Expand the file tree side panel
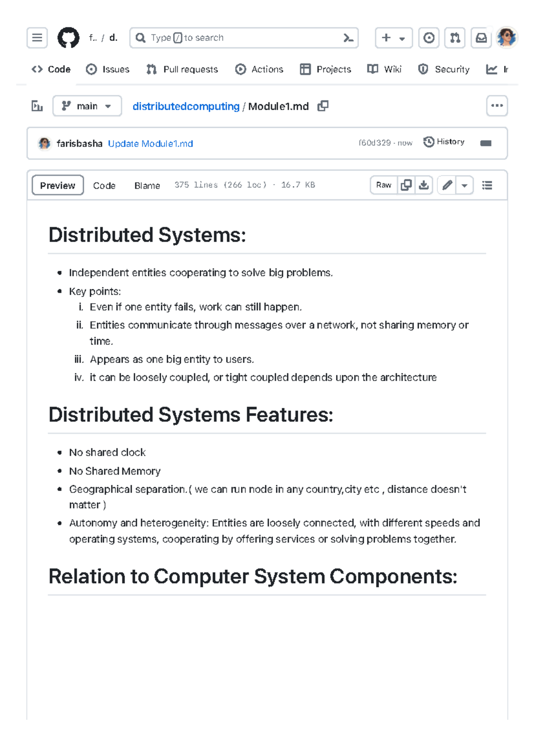The width and height of the screenshot is (534, 756). click(x=37, y=106)
